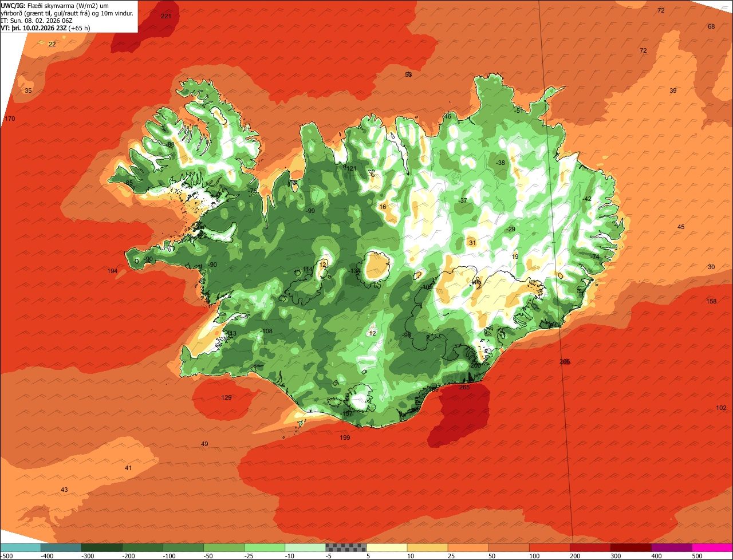The image size is (733, 560).
Task: Click the map value '-38' in the northeast
Action: tap(501, 163)
